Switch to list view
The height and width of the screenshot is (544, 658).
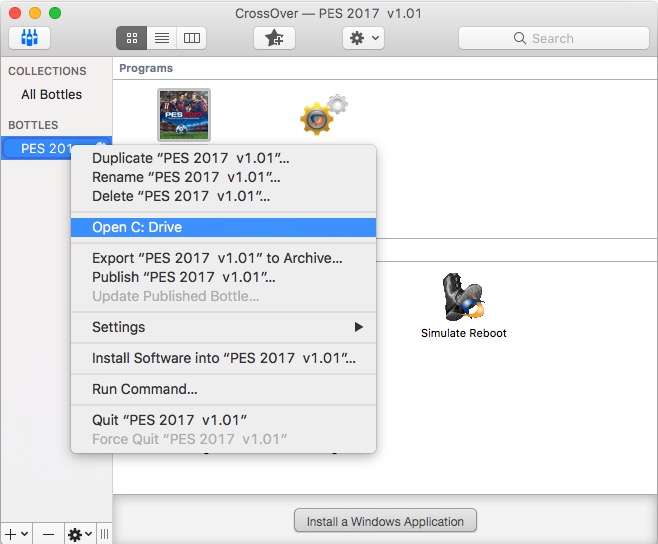[161, 38]
